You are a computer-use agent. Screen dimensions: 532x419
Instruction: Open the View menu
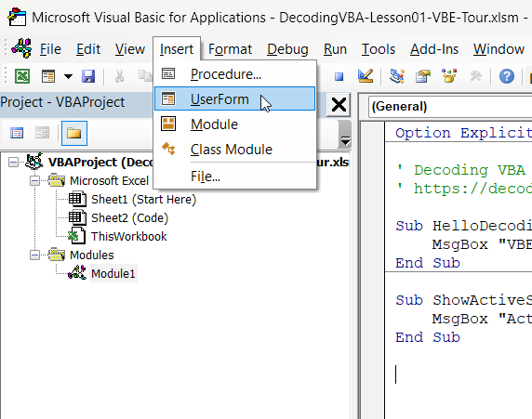(x=130, y=49)
